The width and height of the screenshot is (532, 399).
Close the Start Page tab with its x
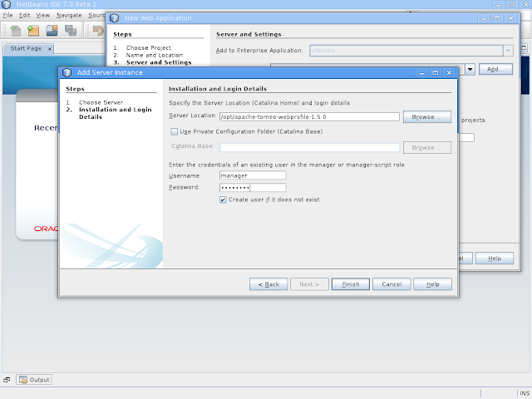click(x=50, y=49)
